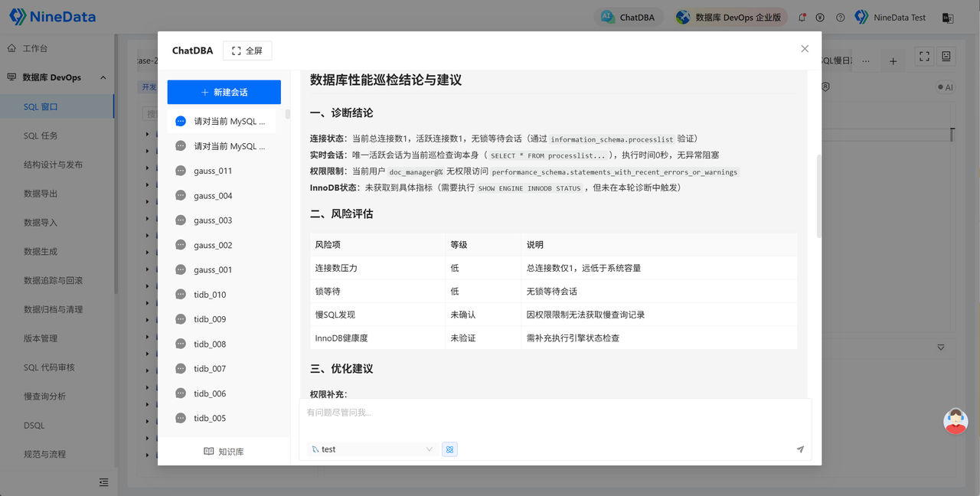Toggle the blue atom icon button
Image resolution: width=980 pixels, height=496 pixels.
tap(450, 449)
